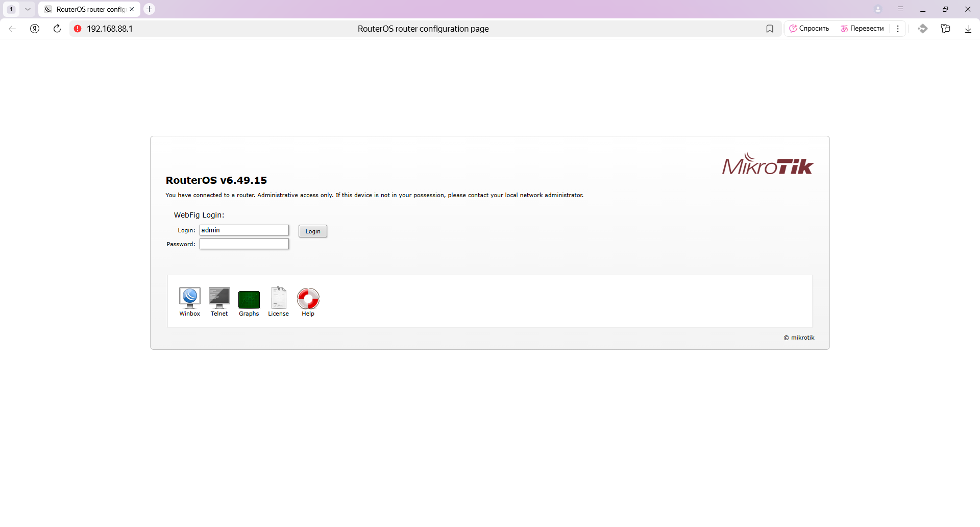Viewport: 980px width, 527px height.
Task: Expand the tab list dropdown chevron
Action: [28, 9]
